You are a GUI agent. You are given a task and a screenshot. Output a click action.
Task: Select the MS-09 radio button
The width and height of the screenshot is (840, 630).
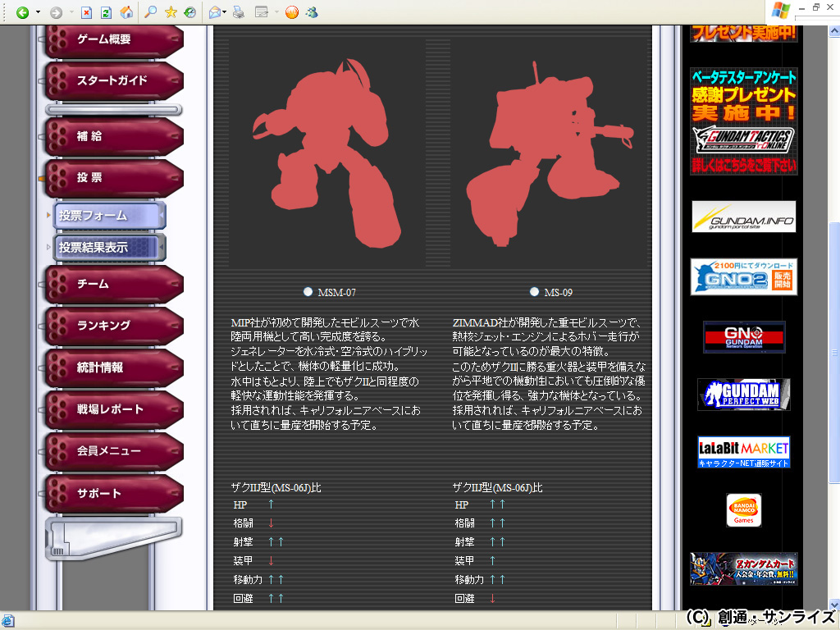[x=534, y=292]
